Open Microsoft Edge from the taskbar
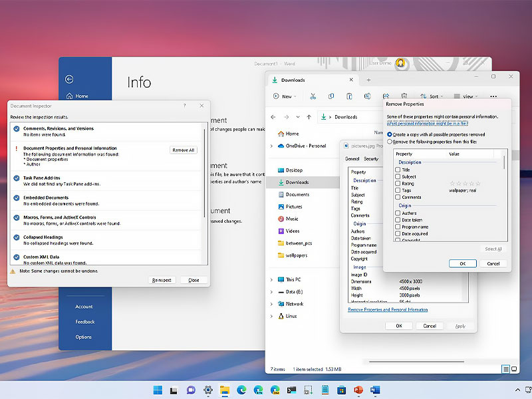The height and width of the screenshot is (399, 532). tap(241, 390)
